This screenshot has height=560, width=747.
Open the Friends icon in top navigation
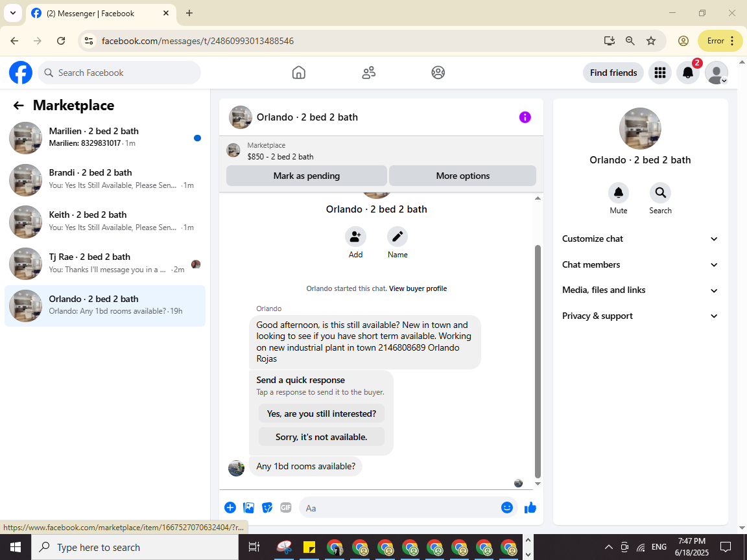click(369, 73)
